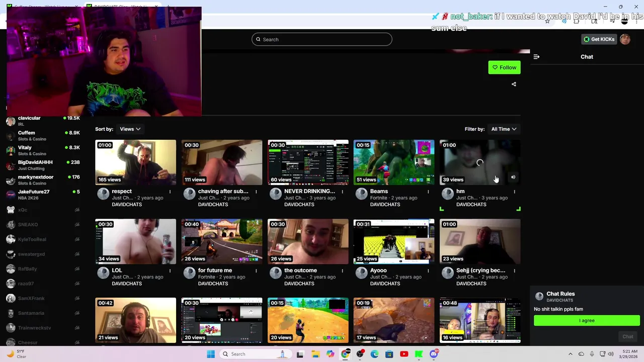Toggle mute on the 'hm' clip preview
Viewport: 644px width, 362px height.
pyautogui.click(x=513, y=177)
